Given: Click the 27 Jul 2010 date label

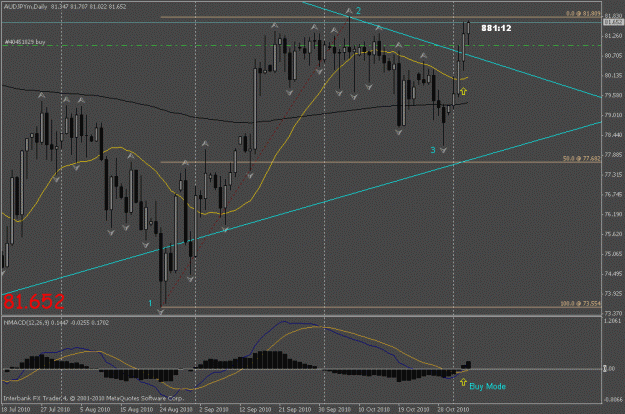Looking at the screenshot, I should tap(55, 409).
